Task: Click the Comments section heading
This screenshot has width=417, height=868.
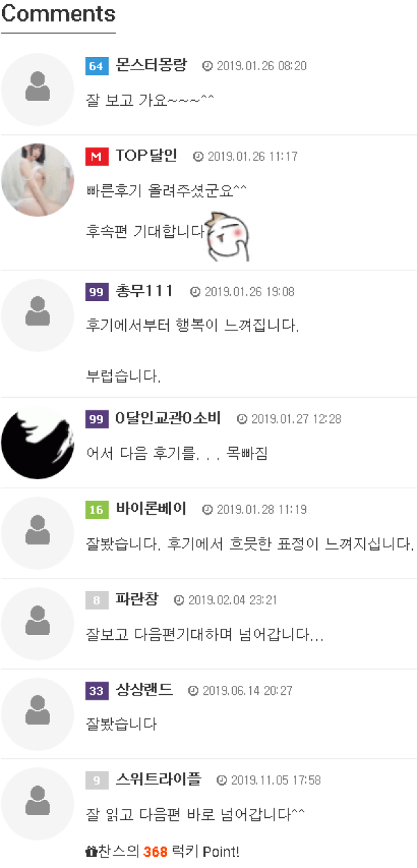Action: [x=58, y=14]
